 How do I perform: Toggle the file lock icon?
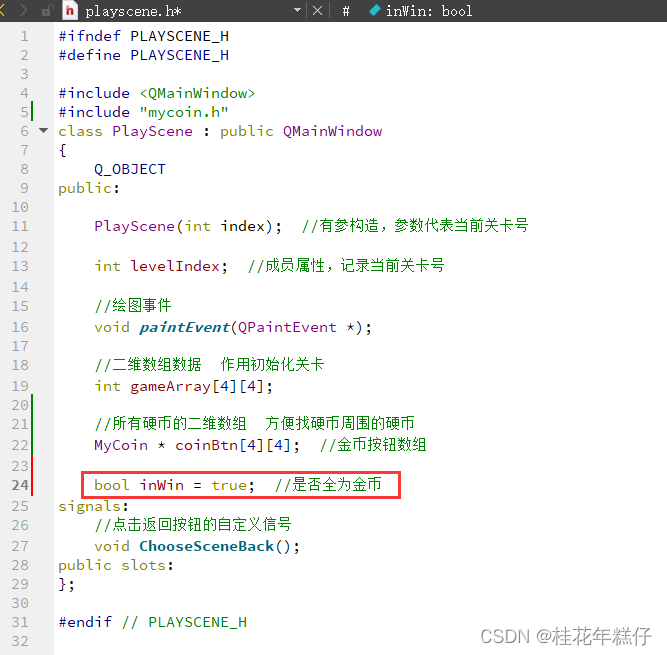click(x=47, y=10)
